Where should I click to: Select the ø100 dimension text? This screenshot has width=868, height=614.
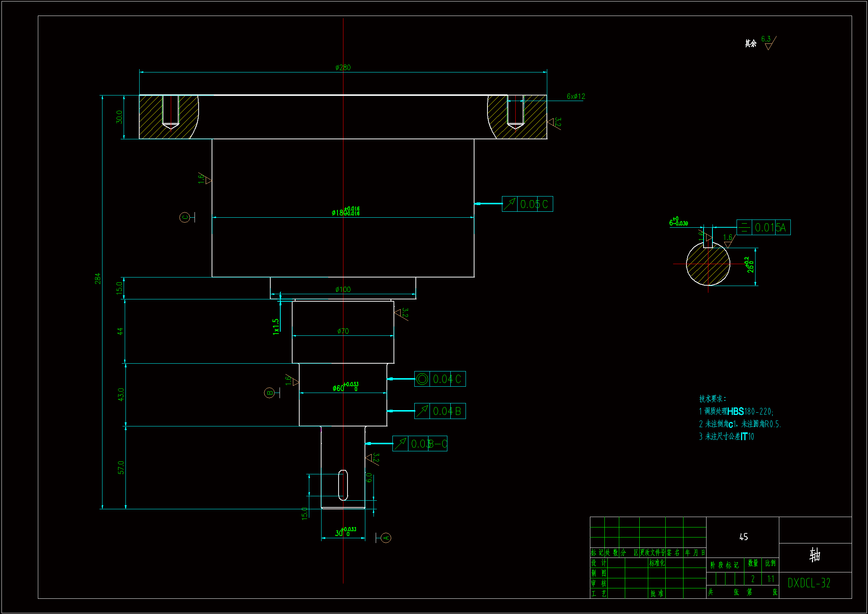[x=343, y=289]
